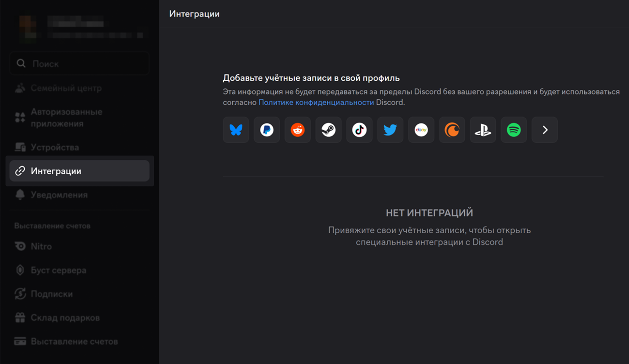Connect a Bluesky account
The image size is (629, 364).
click(236, 130)
